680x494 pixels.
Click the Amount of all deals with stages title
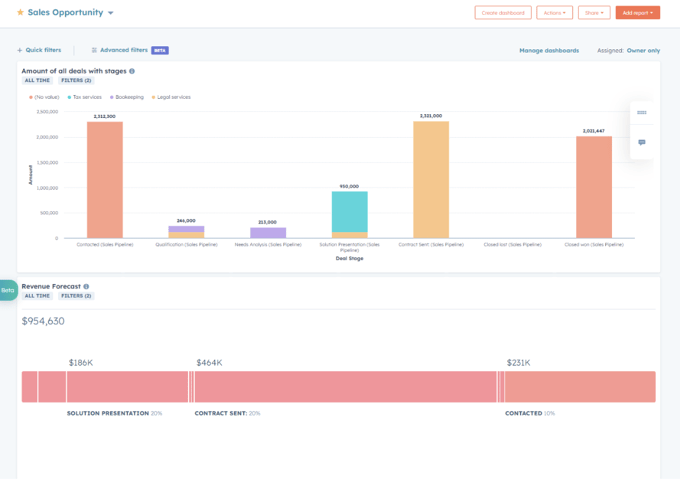(x=74, y=71)
